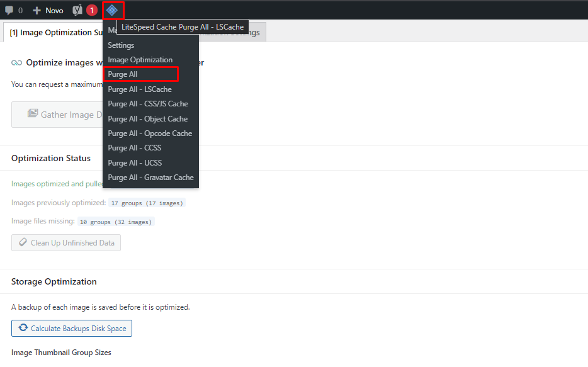Image resolution: width=588 pixels, height=367 pixels.
Task: Switch to Image Optimization Settings tab
Action: (x=233, y=33)
